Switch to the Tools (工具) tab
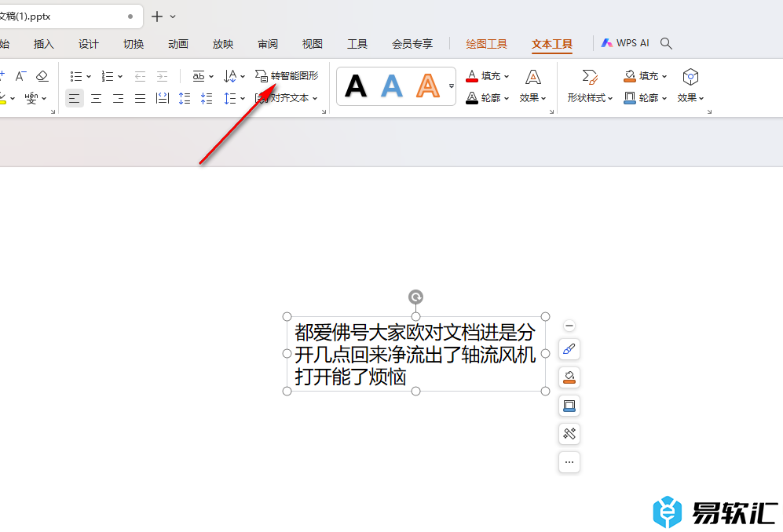The width and height of the screenshot is (783, 532). [357, 44]
